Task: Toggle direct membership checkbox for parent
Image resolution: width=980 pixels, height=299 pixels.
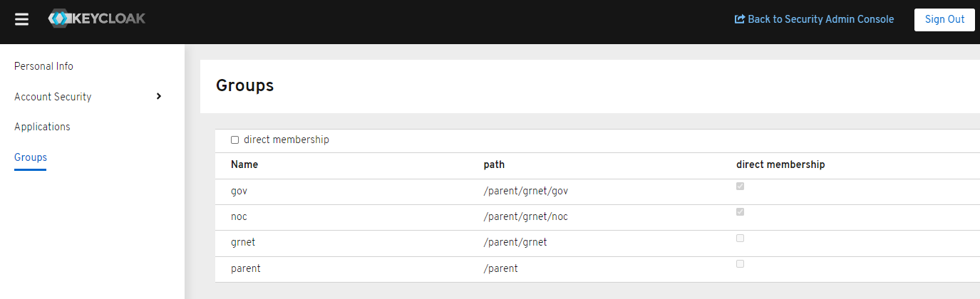Action: [x=740, y=264]
